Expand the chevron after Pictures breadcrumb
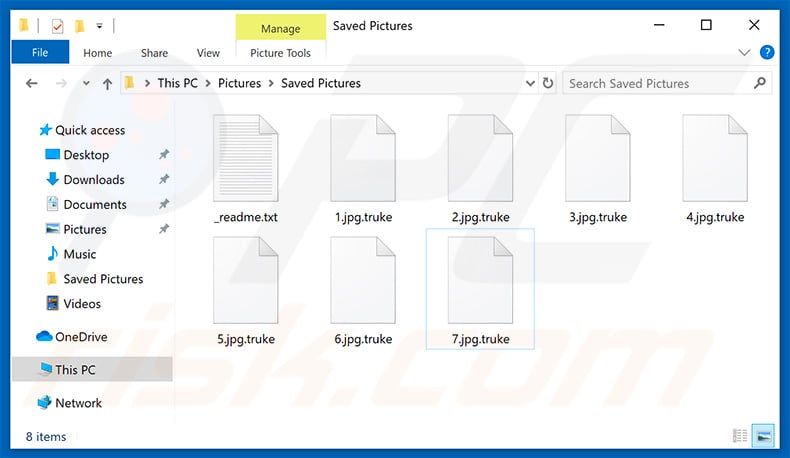Image resolution: width=790 pixels, height=458 pixels. click(271, 83)
